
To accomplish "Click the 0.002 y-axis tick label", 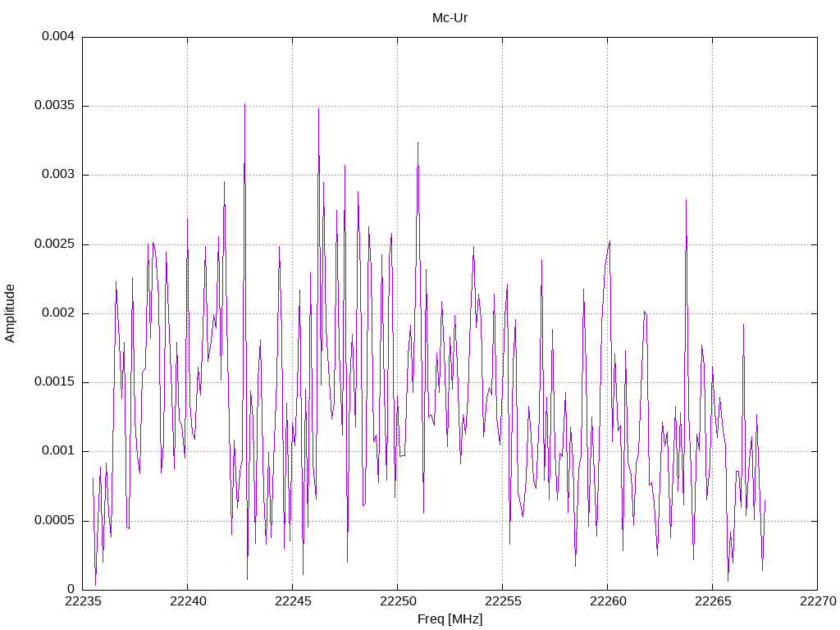I will (x=58, y=313).
